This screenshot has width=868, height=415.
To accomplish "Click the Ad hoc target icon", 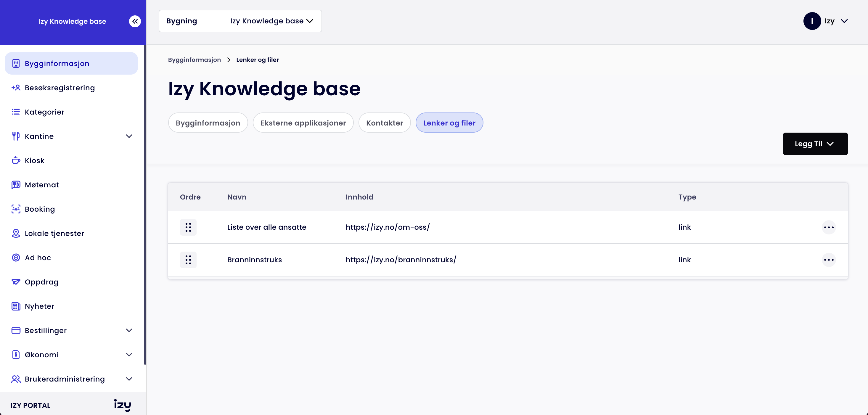I will [16, 257].
